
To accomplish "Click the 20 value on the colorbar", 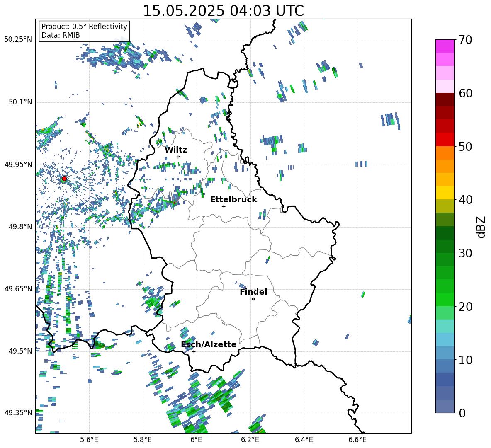I will pos(465,306).
